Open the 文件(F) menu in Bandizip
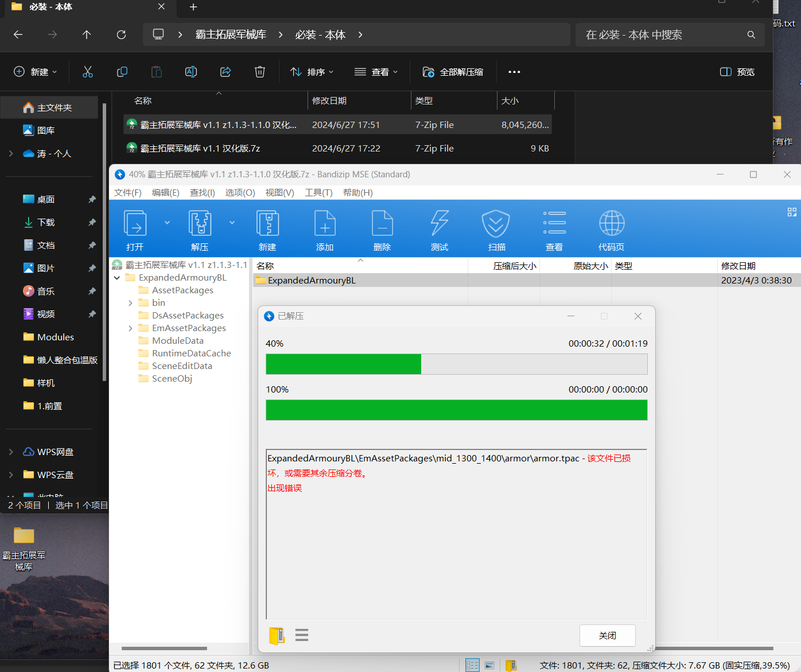Image resolution: width=801 pixels, height=672 pixels. click(127, 193)
